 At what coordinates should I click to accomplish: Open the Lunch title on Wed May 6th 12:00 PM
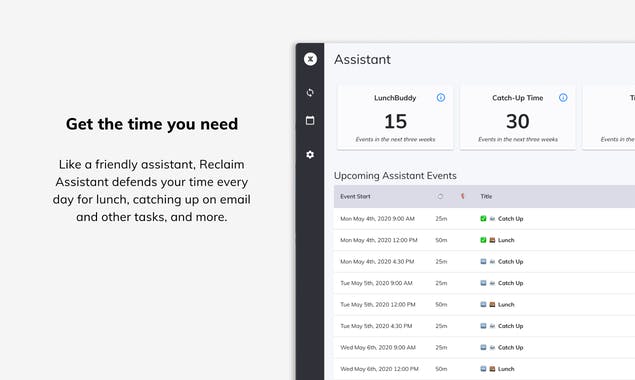(506, 369)
